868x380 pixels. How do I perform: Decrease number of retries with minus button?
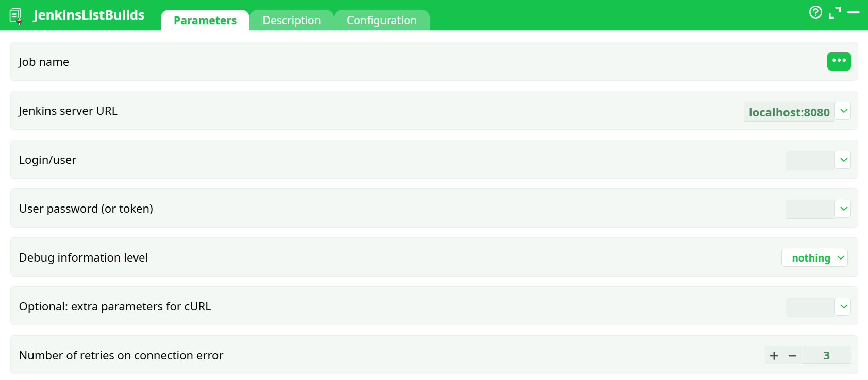[x=793, y=355]
